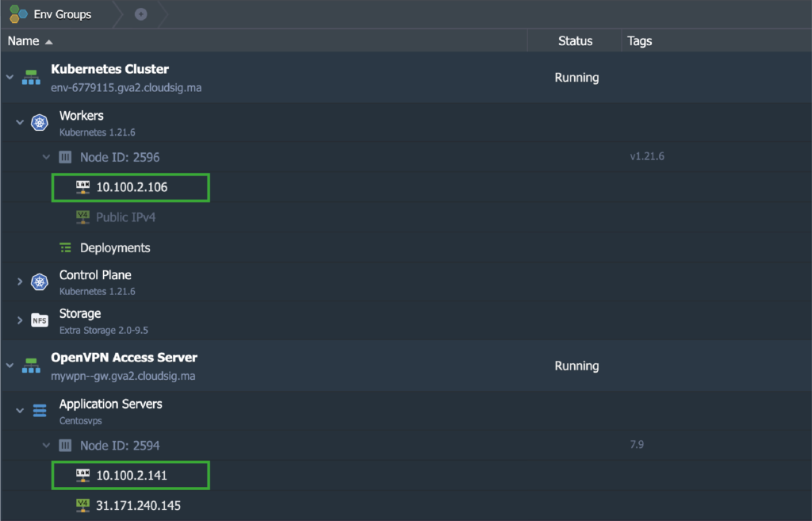The height and width of the screenshot is (521, 812).
Task: Open the Env Groups breadcrumb
Action: pyautogui.click(x=62, y=14)
